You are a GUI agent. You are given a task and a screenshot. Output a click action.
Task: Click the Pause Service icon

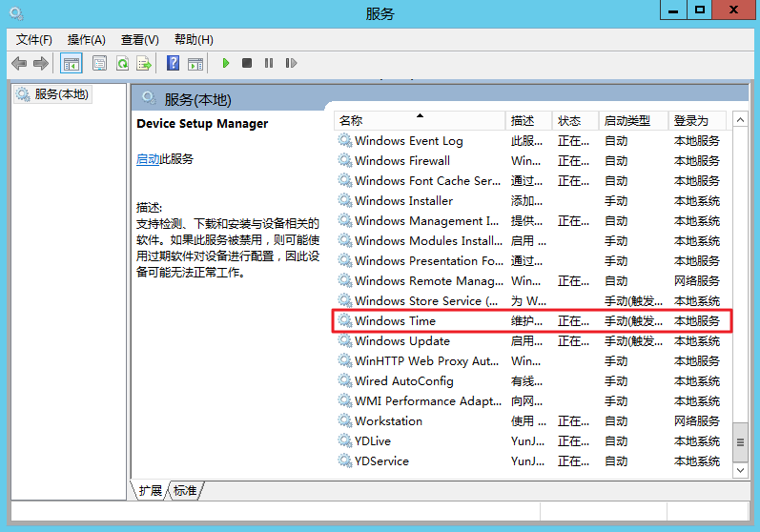click(269, 64)
